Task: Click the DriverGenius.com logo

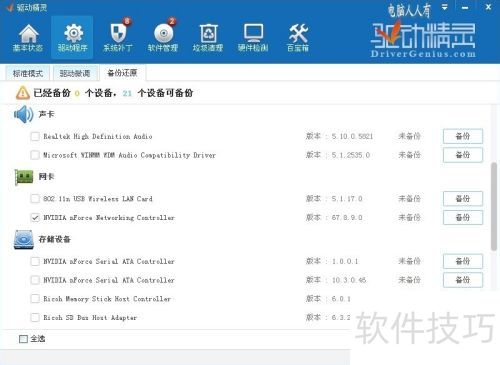Action: 423,39
